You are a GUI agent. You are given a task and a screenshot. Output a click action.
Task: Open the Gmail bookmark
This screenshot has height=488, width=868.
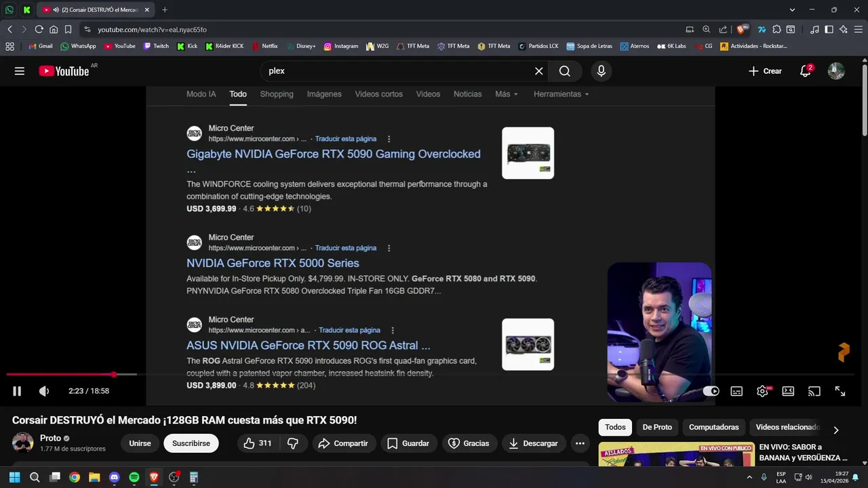pyautogui.click(x=41, y=46)
